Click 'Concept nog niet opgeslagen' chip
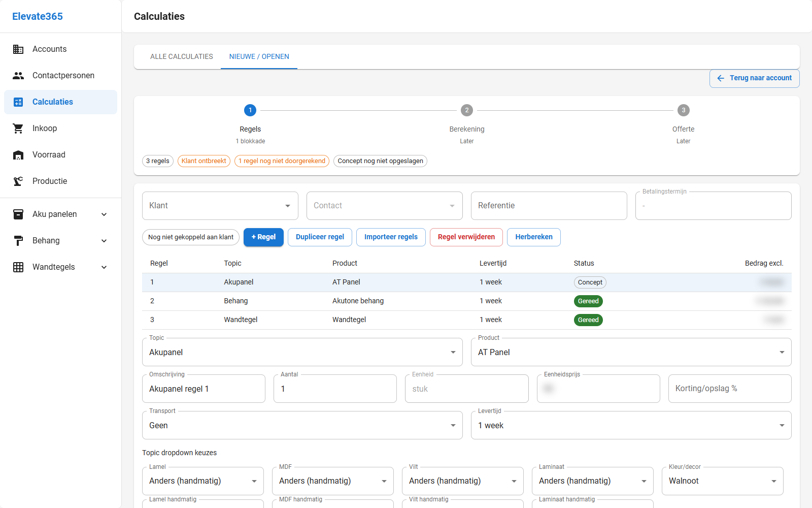 point(380,161)
